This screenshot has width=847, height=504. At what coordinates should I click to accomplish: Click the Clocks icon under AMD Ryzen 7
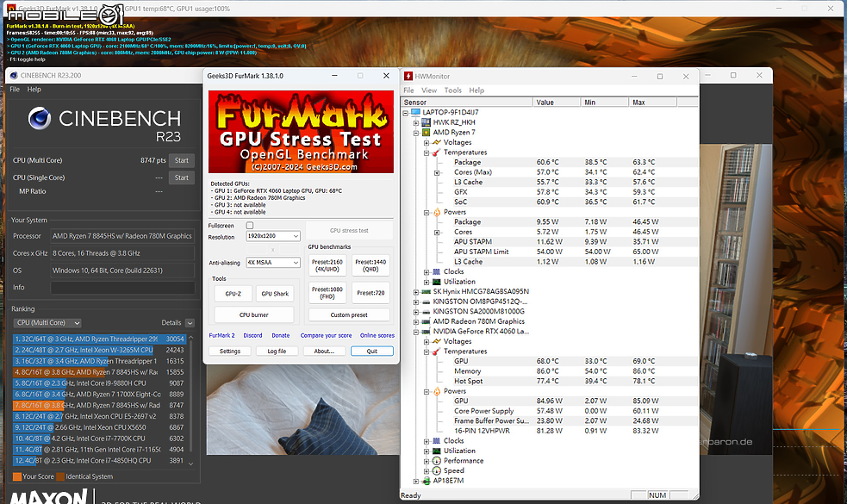click(x=437, y=271)
